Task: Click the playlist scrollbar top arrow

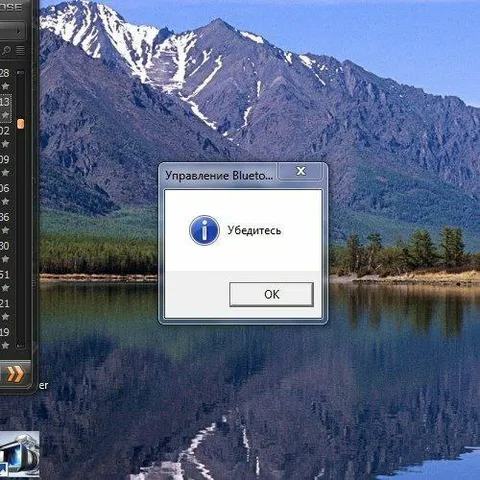Action: coord(21,72)
